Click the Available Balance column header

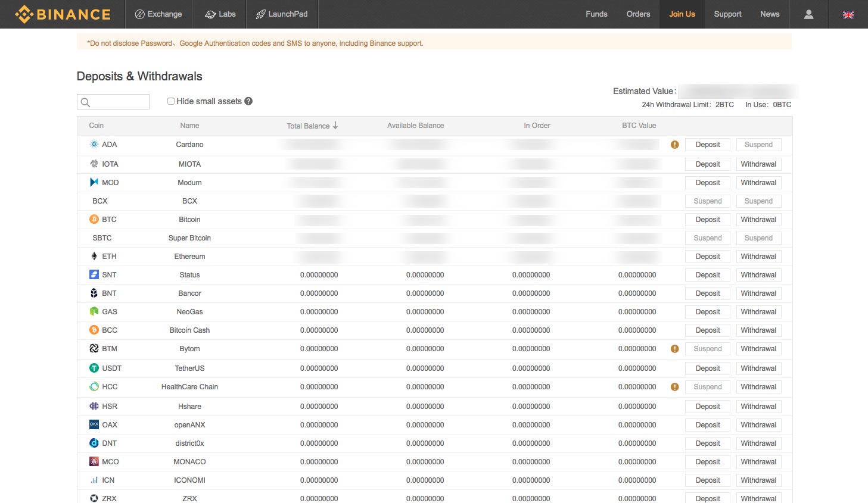[415, 126]
